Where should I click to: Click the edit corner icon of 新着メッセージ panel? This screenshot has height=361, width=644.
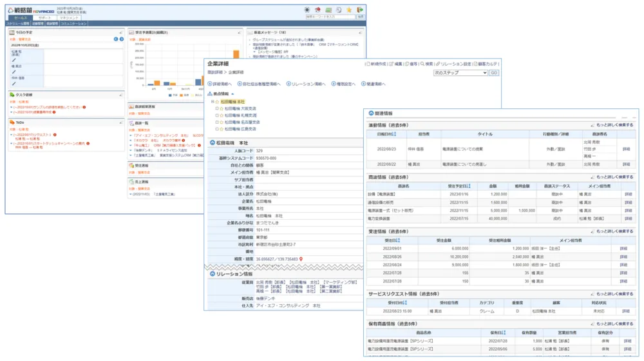coord(360,32)
